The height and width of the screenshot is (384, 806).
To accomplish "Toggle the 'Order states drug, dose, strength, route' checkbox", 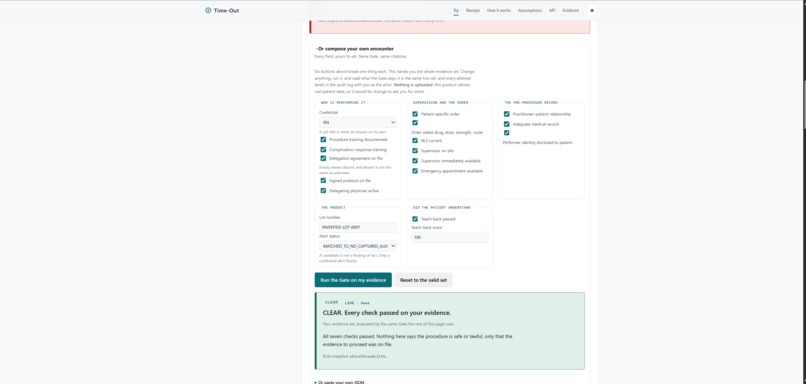I will pyautogui.click(x=415, y=123).
